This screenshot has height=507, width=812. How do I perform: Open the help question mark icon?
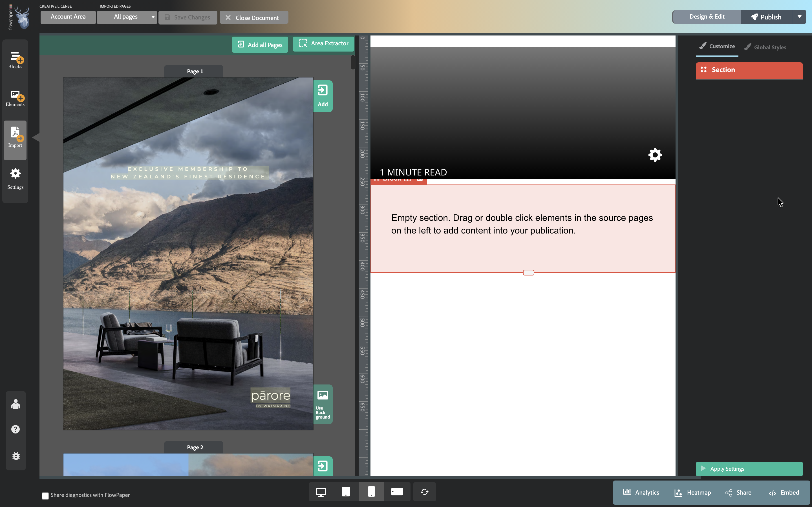tap(16, 429)
